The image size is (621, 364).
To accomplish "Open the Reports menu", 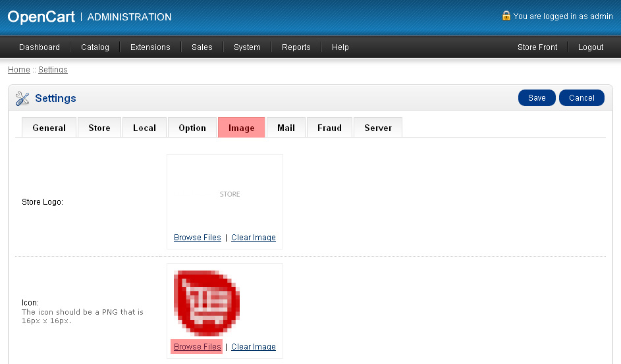I will tap(296, 47).
